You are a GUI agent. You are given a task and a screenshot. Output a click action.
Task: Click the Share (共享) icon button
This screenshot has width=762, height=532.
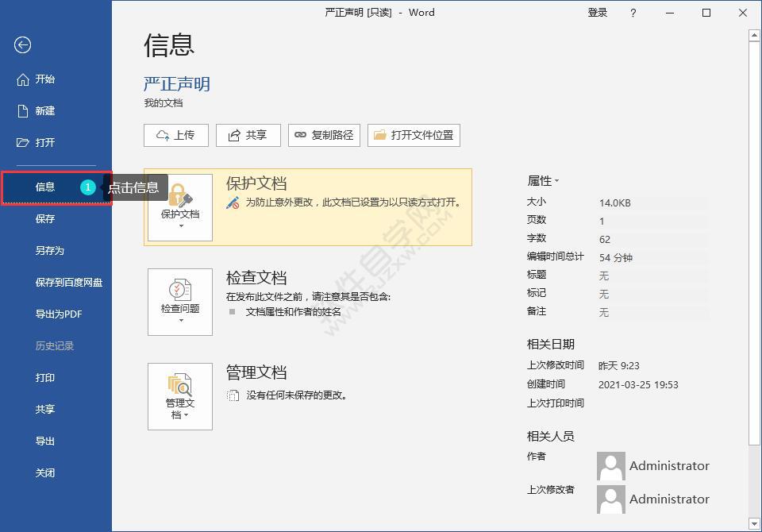248,135
